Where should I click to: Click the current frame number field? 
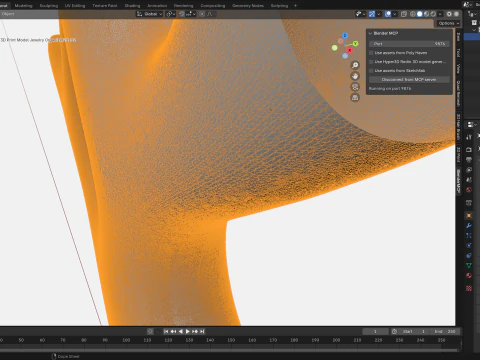coord(375,331)
